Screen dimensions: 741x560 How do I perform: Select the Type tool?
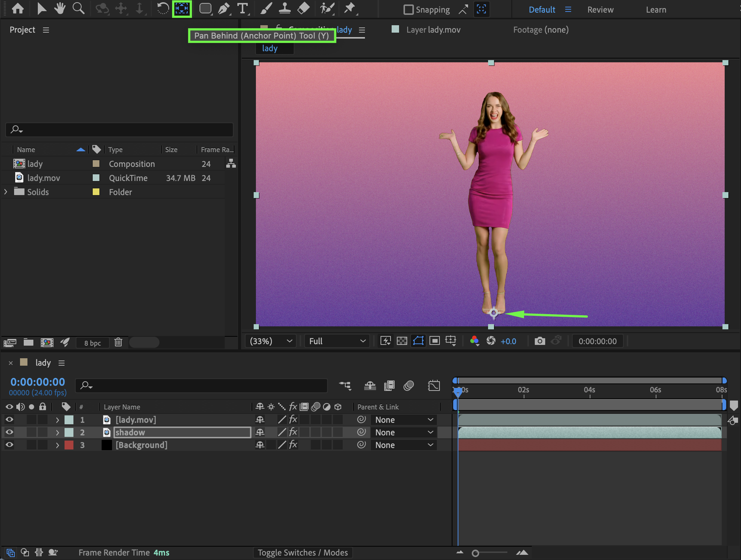[242, 9]
